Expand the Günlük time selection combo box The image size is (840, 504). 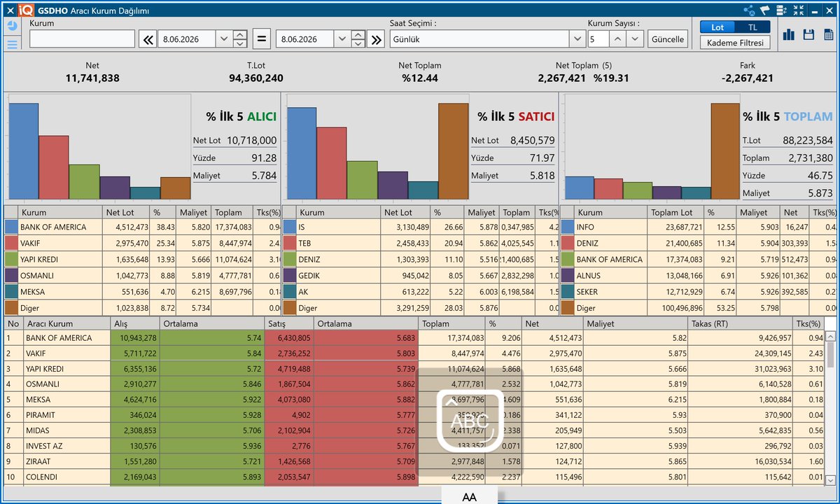pyautogui.click(x=578, y=39)
